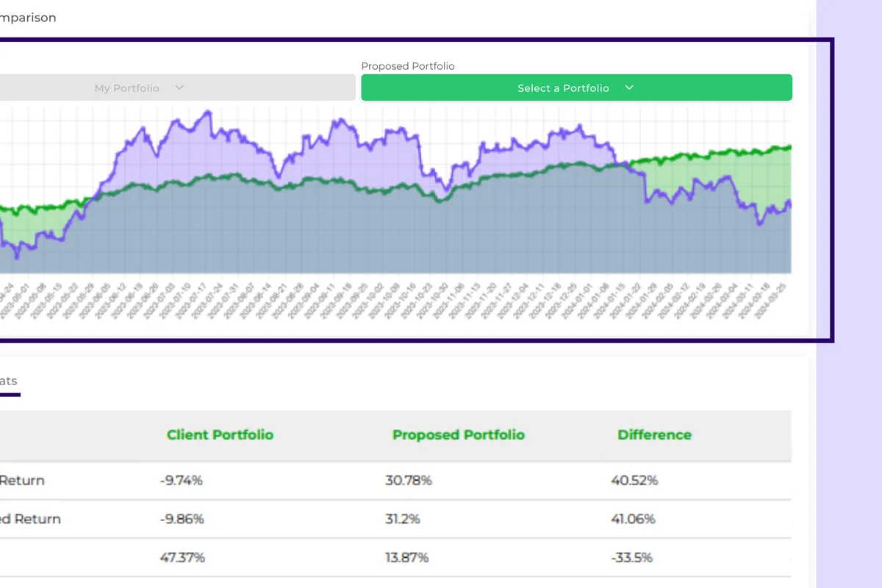Click the highest peak of the purple line

click(x=209, y=112)
